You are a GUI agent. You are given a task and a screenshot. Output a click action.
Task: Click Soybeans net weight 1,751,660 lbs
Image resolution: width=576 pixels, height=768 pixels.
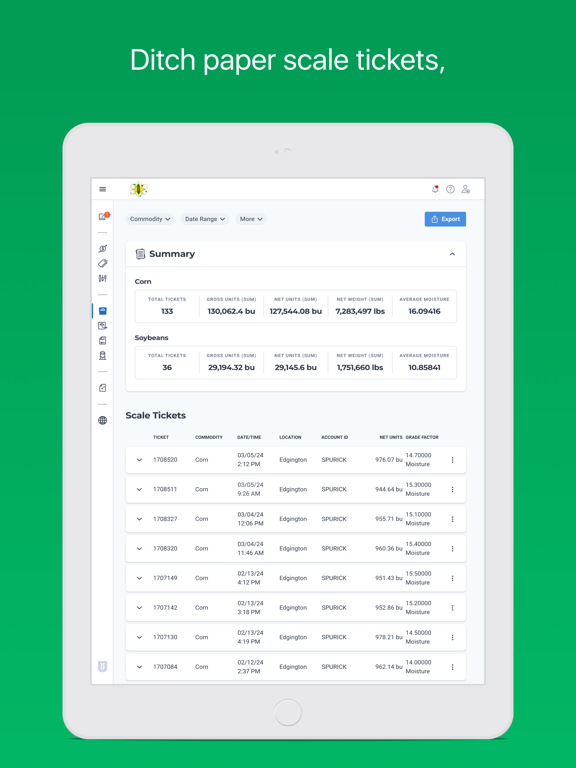pos(360,367)
